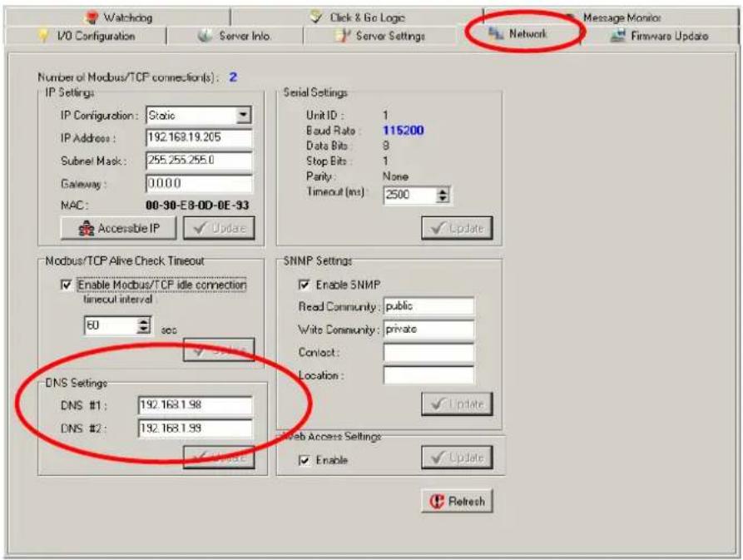Click the Parity value None

pyautogui.click(x=396, y=176)
